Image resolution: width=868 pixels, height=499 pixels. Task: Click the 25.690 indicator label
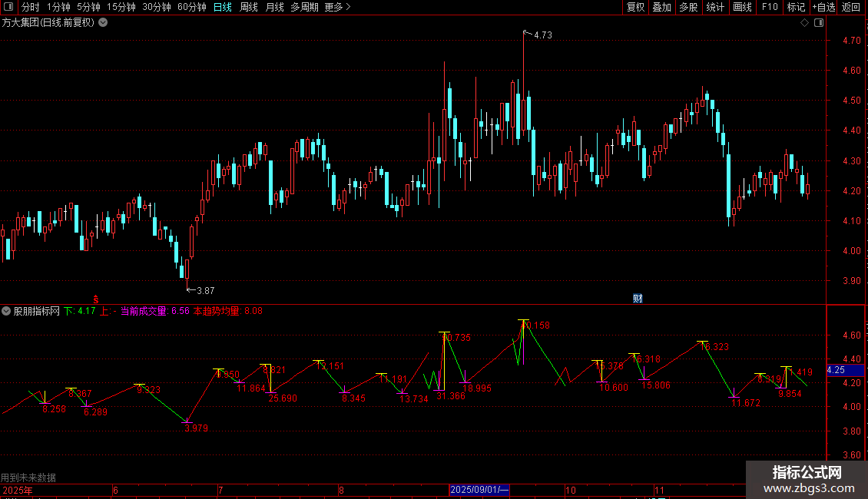tap(283, 398)
